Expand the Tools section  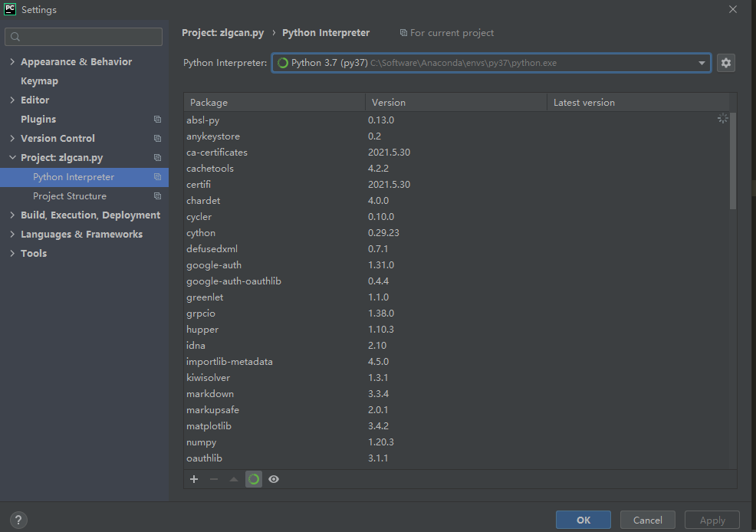12,254
